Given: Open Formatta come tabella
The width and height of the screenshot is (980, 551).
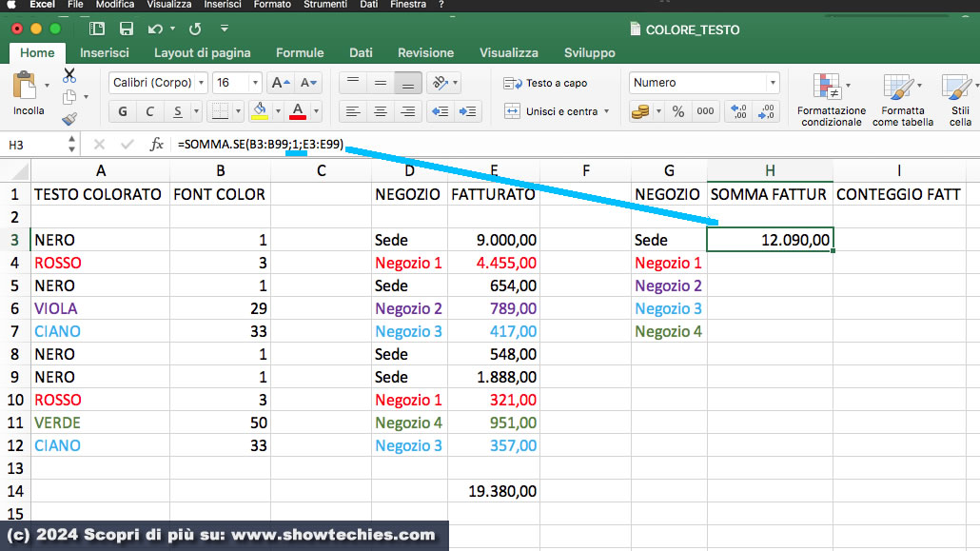Looking at the screenshot, I should point(903,99).
